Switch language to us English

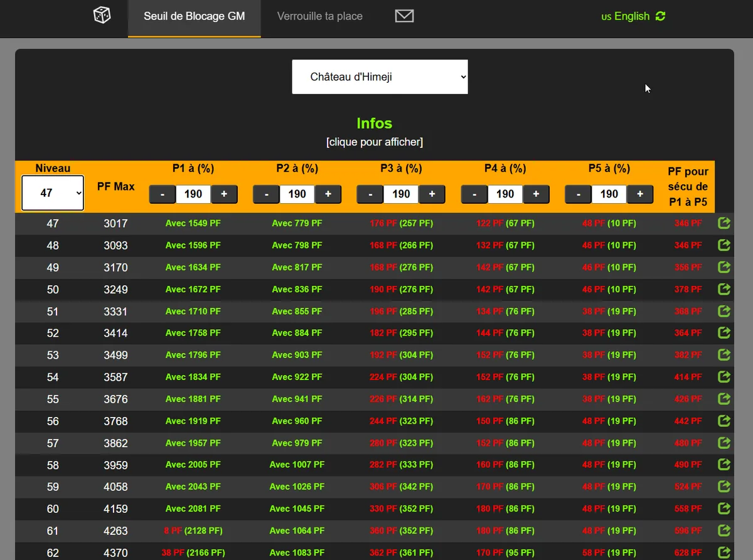tap(625, 16)
